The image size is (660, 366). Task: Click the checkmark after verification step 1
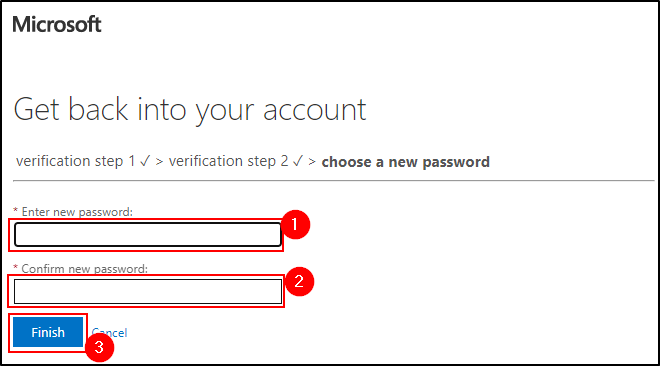(145, 161)
